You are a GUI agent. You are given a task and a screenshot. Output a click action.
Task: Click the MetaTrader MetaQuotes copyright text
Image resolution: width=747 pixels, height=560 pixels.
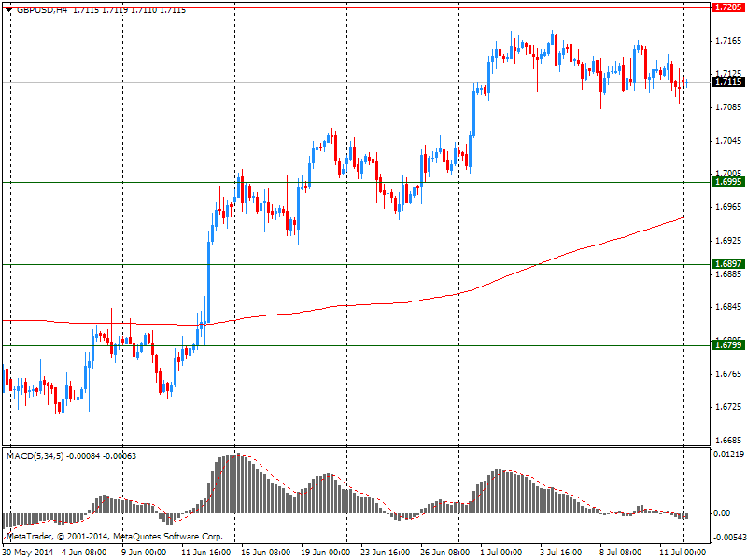pos(115,537)
